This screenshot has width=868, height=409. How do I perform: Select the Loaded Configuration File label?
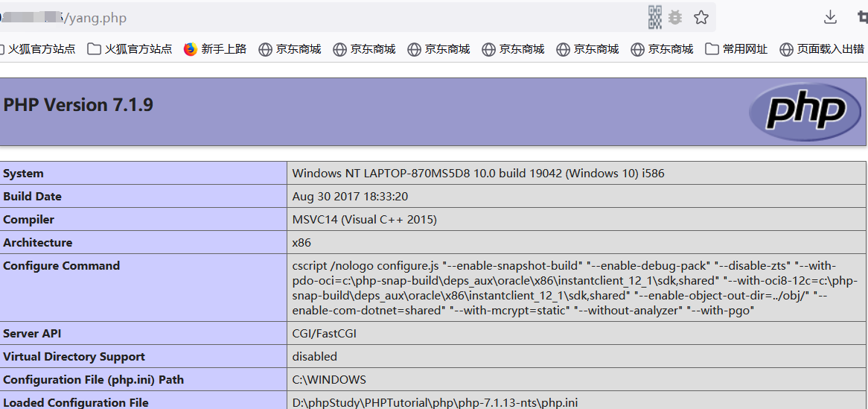[x=76, y=403]
